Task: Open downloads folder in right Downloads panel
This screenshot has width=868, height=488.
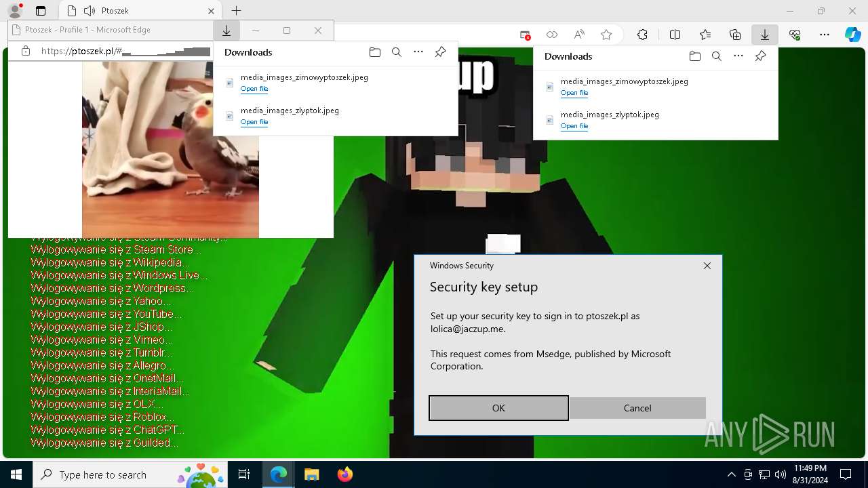Action: (x=695, y=56)
